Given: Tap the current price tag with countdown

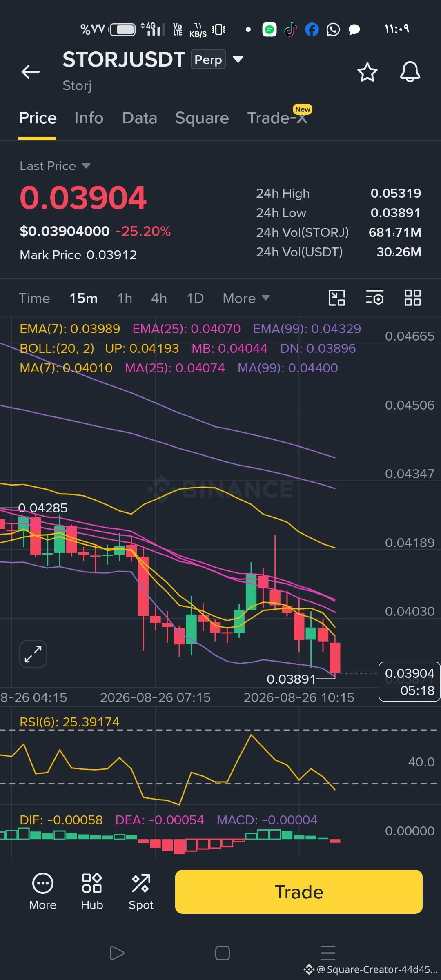Looking at the screenshot, I should coord(410,682).
